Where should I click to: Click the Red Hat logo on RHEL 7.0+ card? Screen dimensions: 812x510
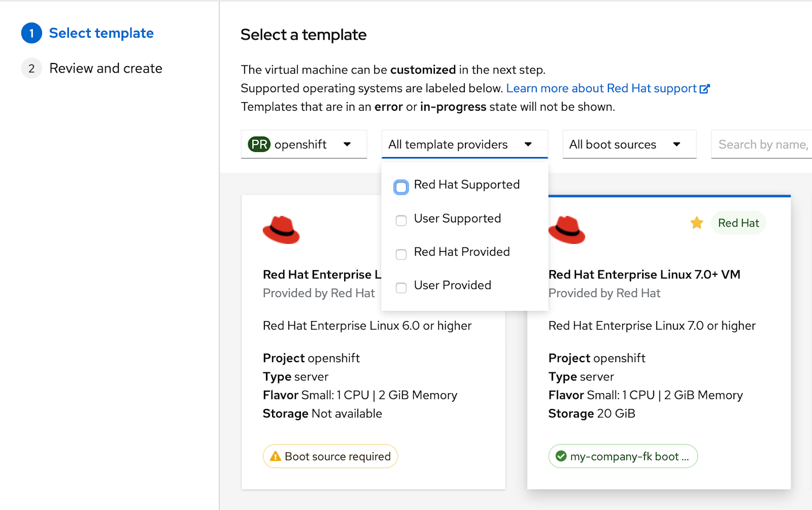click(566, 230)
